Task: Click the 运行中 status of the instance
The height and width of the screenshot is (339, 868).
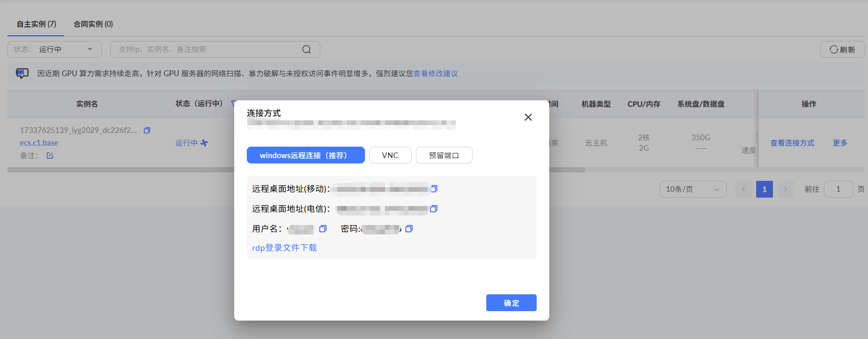Action: 186,143
